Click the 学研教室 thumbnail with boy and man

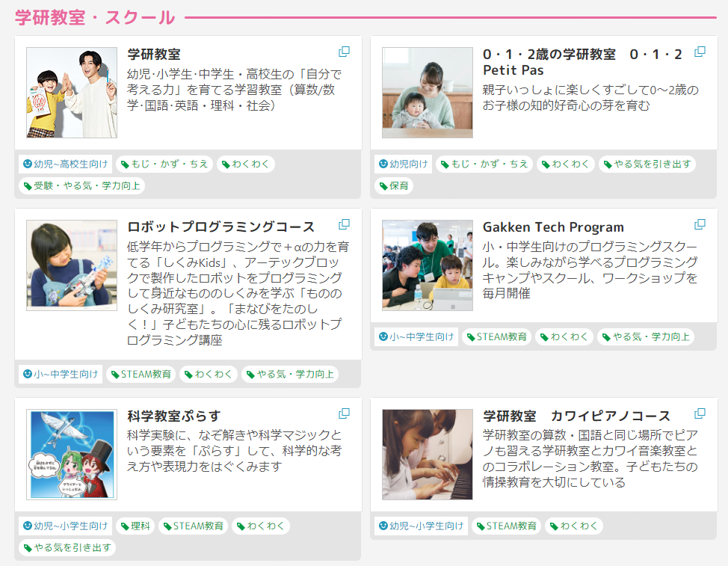[72, 93]
